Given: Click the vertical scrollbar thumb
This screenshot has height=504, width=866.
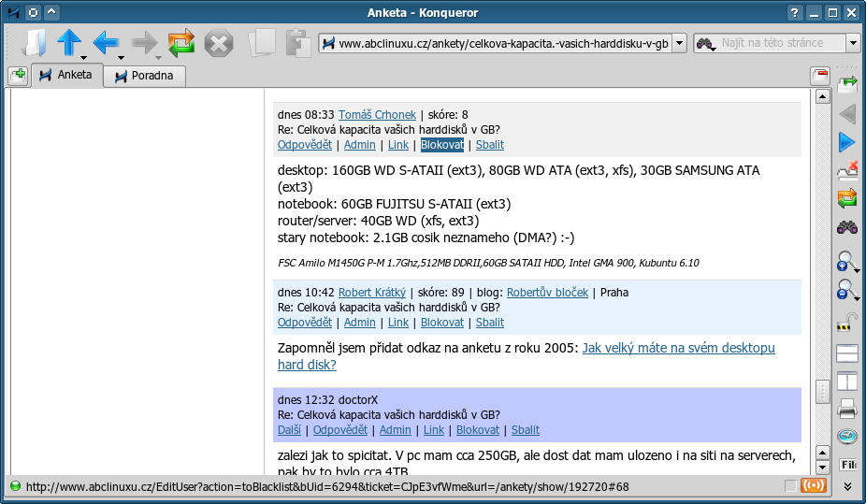Looking at the screenshot, I should click(822, 392).
